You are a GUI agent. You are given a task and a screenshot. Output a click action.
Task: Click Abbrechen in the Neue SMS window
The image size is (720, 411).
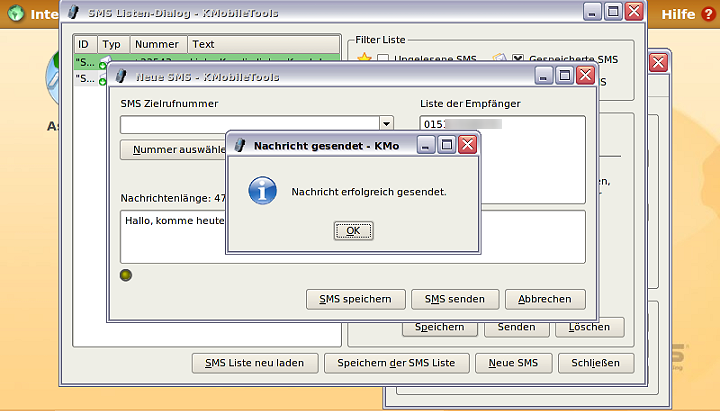[x=545, y=299]
